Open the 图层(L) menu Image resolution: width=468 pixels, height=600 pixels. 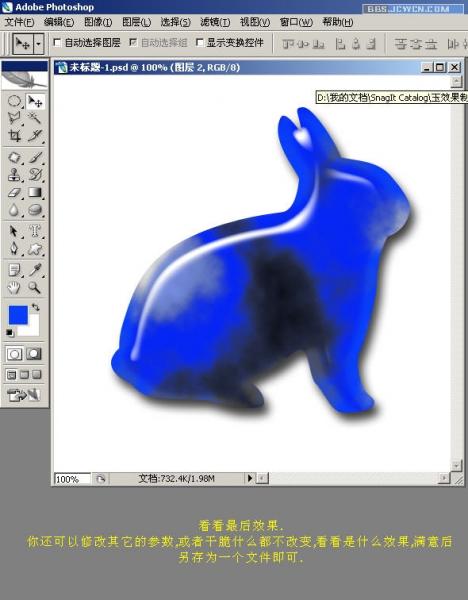[x=137, y=22]
